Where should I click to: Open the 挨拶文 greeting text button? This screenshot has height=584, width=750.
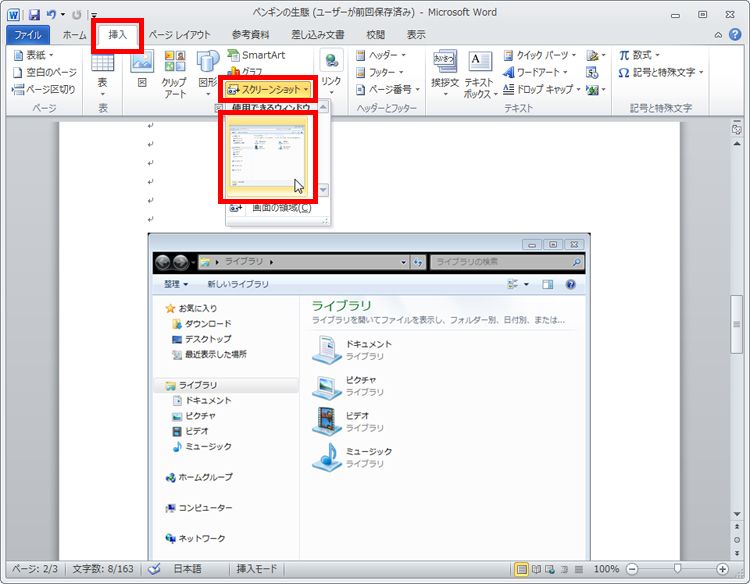pyautogui.click(x=445, y=73)
